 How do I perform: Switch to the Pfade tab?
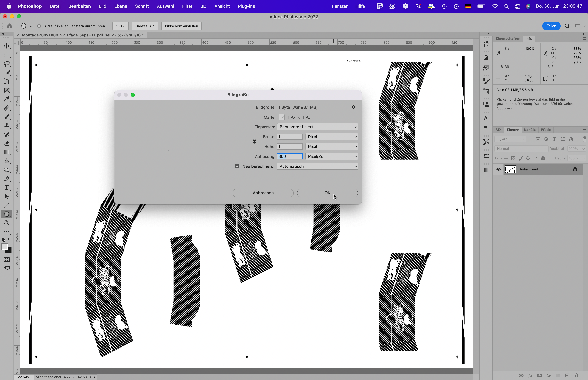[546, 130]
